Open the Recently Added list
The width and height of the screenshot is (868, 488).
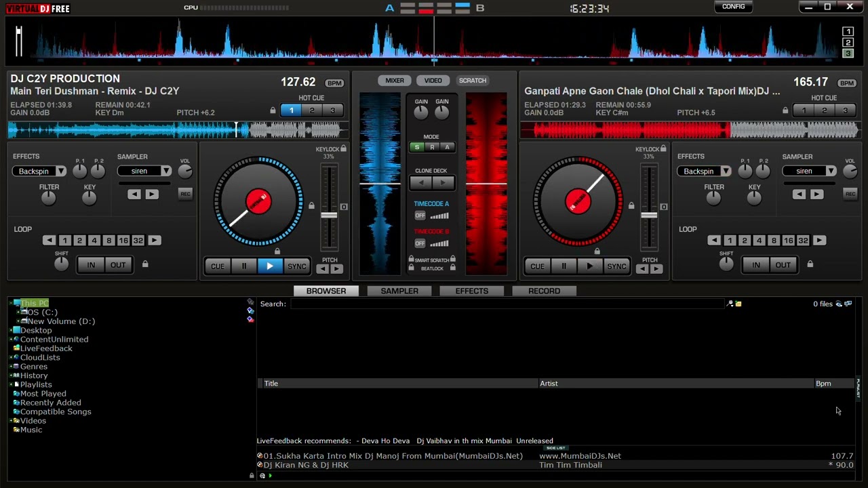pos(50,403)
